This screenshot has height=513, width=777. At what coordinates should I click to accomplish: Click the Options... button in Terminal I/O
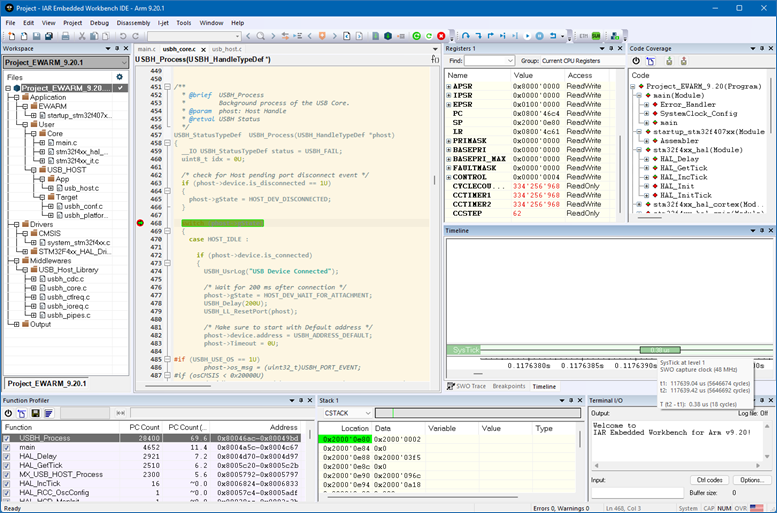[751, 480]
